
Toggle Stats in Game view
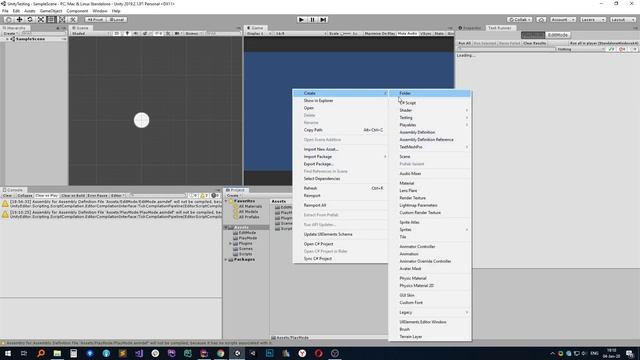click(439, 33)
